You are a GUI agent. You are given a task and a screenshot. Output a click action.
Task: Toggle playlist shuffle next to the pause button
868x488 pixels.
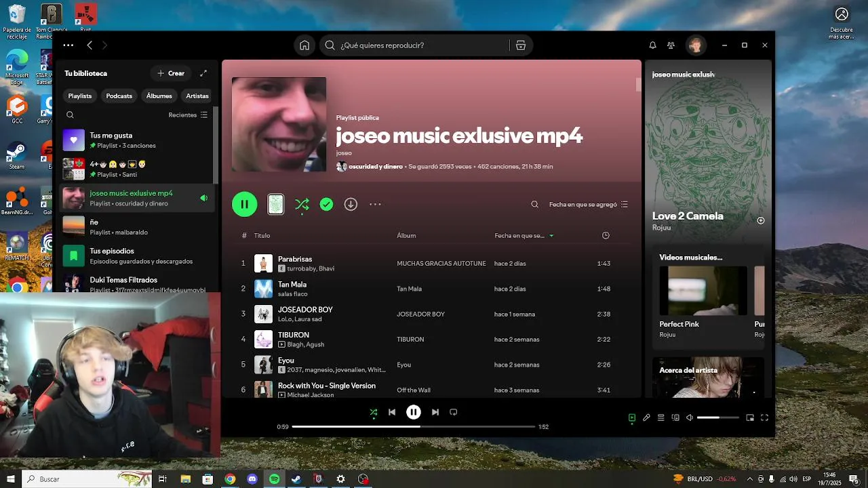pos(302,204)
